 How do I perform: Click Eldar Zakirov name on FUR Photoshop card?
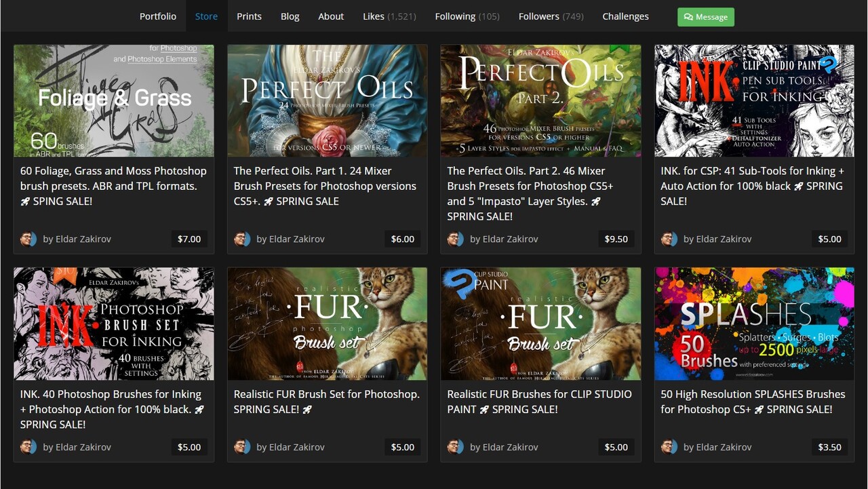coord(296,447)
